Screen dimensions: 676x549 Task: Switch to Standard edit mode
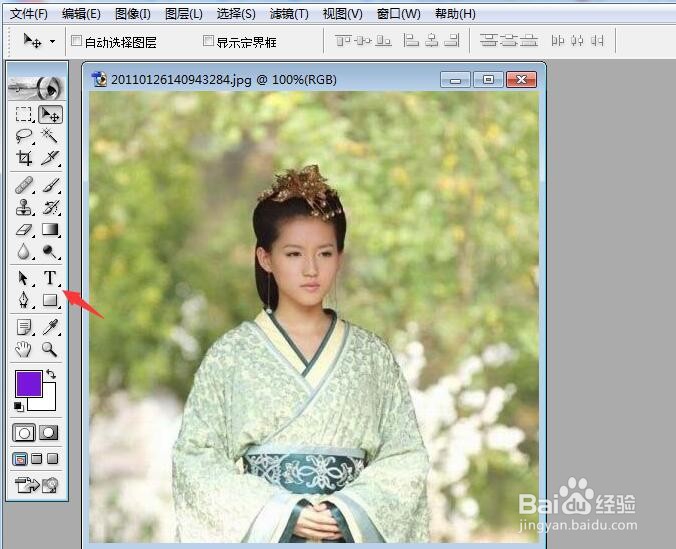click(x=24, y=433)
